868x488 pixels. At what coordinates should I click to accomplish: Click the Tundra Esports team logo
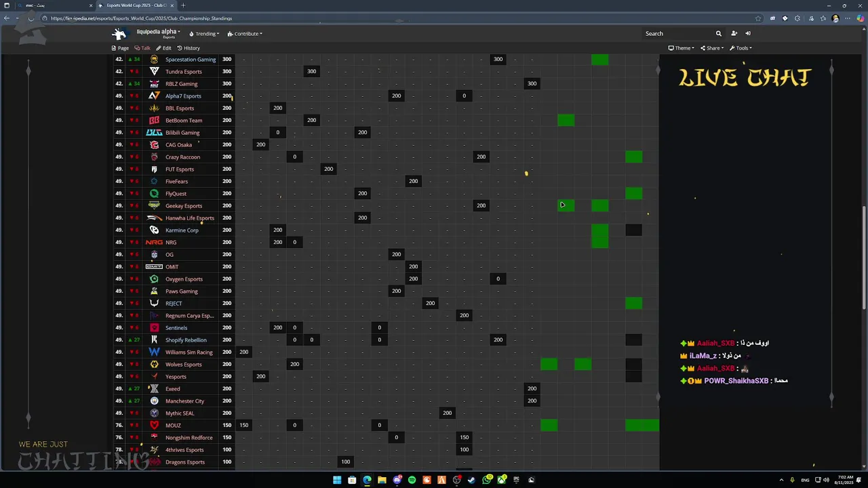point(154,71)
